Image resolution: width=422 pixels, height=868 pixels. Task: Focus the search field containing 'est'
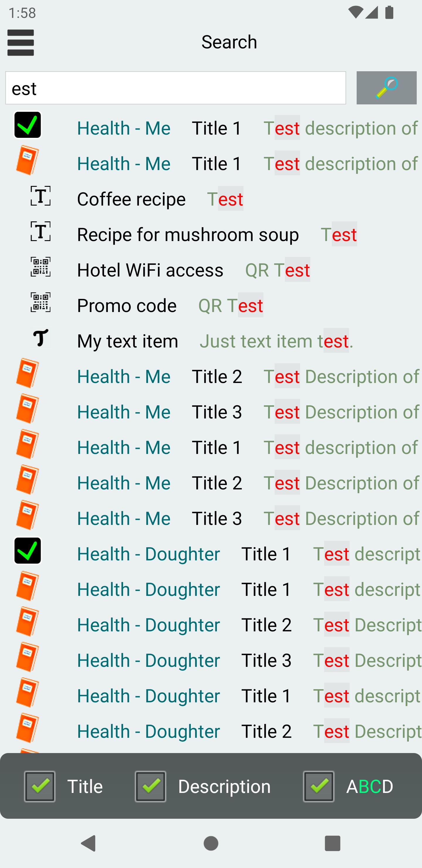pyautogui.click(x=176, y=88)
